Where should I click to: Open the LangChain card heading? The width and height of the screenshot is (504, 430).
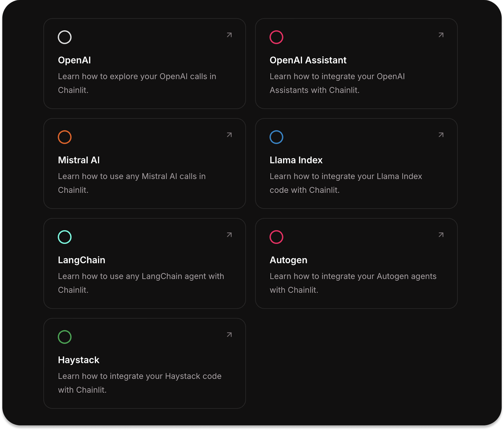pyautogui.click(x=82, y=260)
